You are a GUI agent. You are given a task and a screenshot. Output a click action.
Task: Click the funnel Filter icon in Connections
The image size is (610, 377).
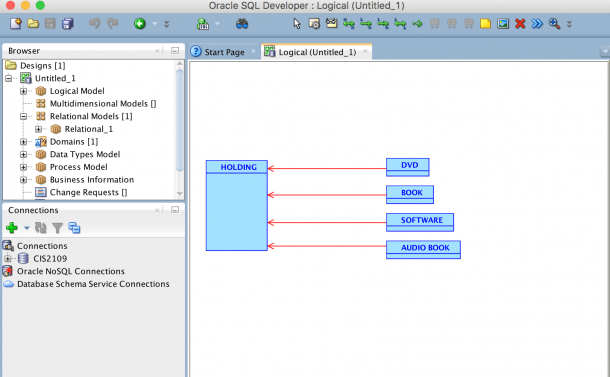tap(58, 228)
